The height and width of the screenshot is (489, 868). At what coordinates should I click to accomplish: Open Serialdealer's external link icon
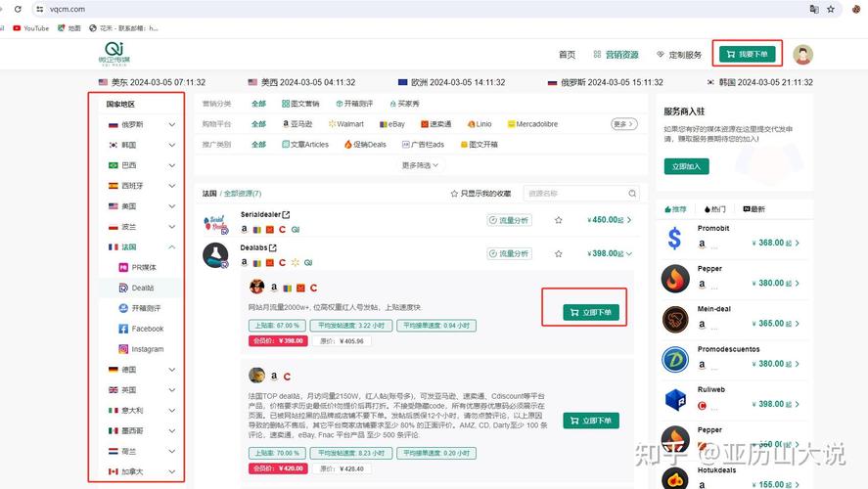(286, 214)
